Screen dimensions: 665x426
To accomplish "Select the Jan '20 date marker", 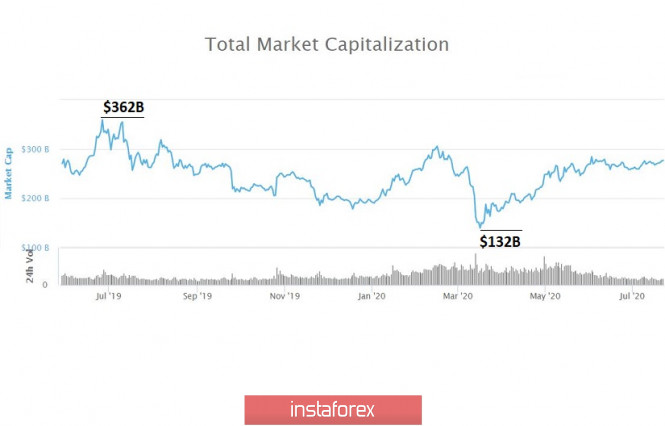I will (x=371, y=297).
